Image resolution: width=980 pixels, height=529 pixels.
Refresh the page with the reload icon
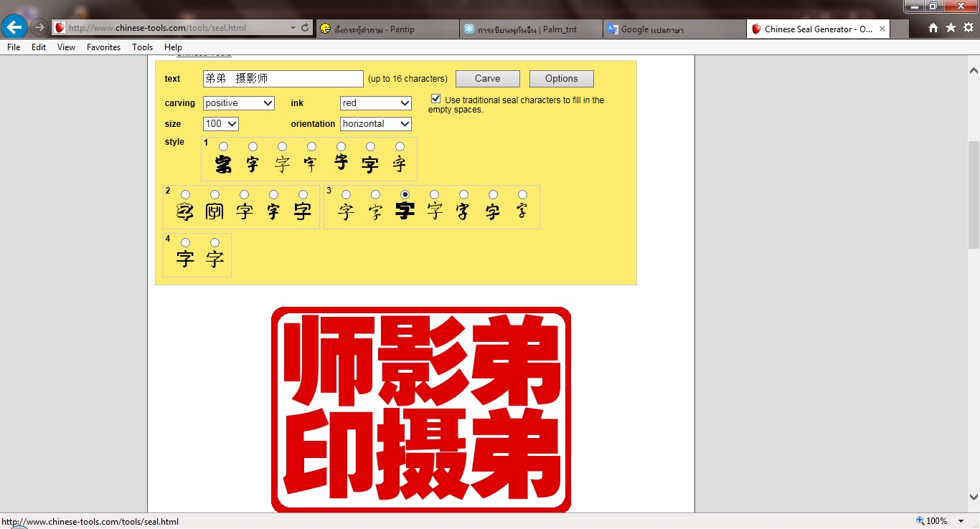pos(305,28)
